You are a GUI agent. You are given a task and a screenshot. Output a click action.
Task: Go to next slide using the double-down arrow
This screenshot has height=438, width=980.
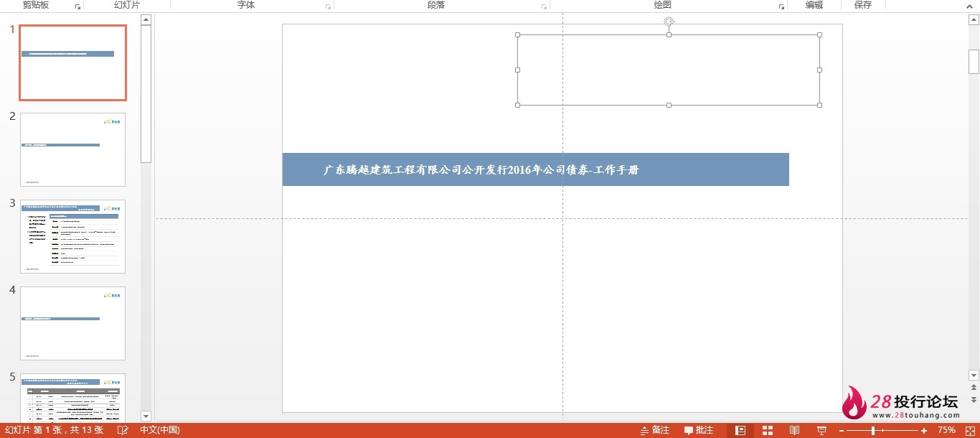pos(974,400)
